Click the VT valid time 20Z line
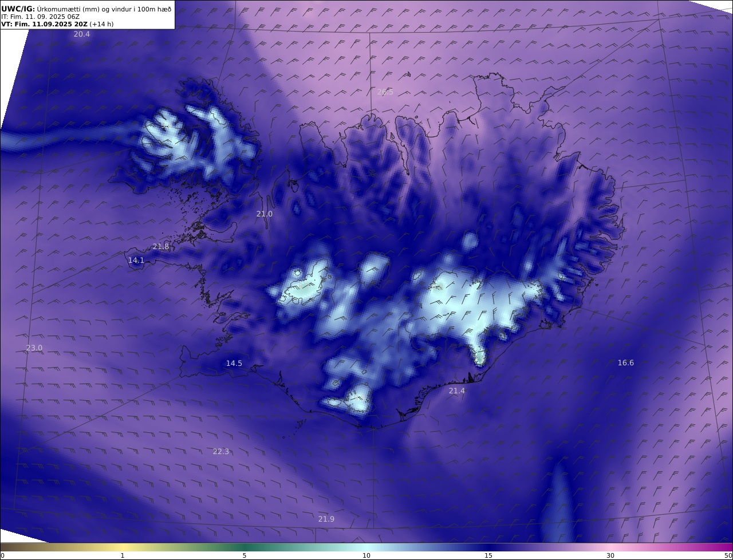This screenshot has width=733, height=560. pos(58,25)
